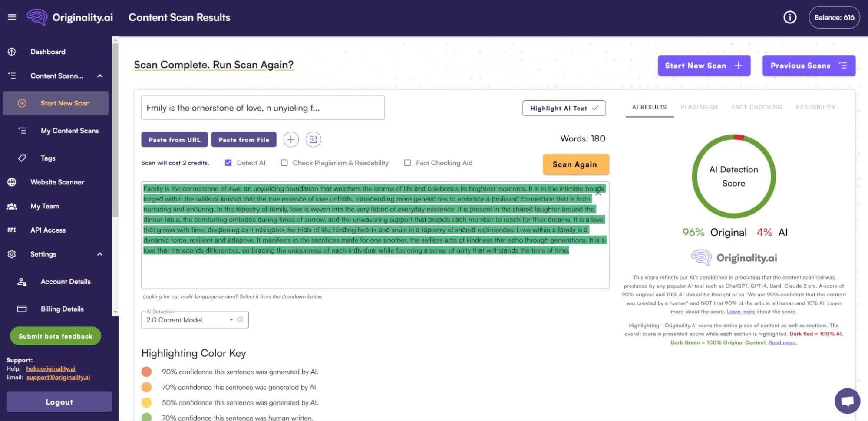
Task: Open the hamburger menu icon
Action: (12, 17)
